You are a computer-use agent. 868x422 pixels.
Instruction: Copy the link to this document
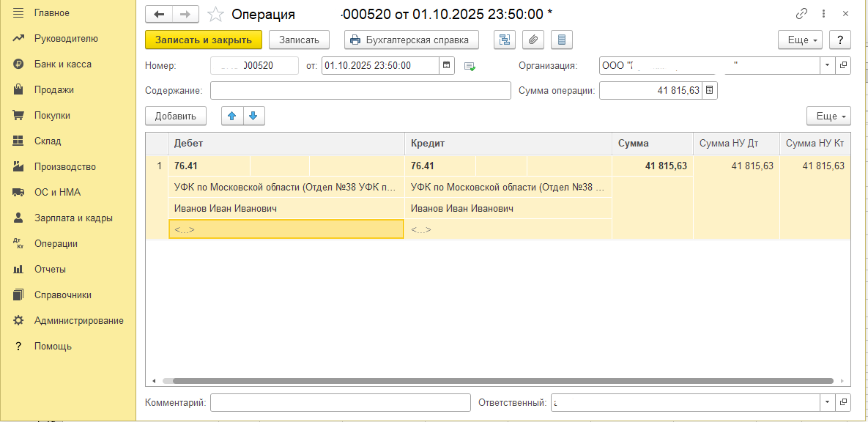coord(801,15)
